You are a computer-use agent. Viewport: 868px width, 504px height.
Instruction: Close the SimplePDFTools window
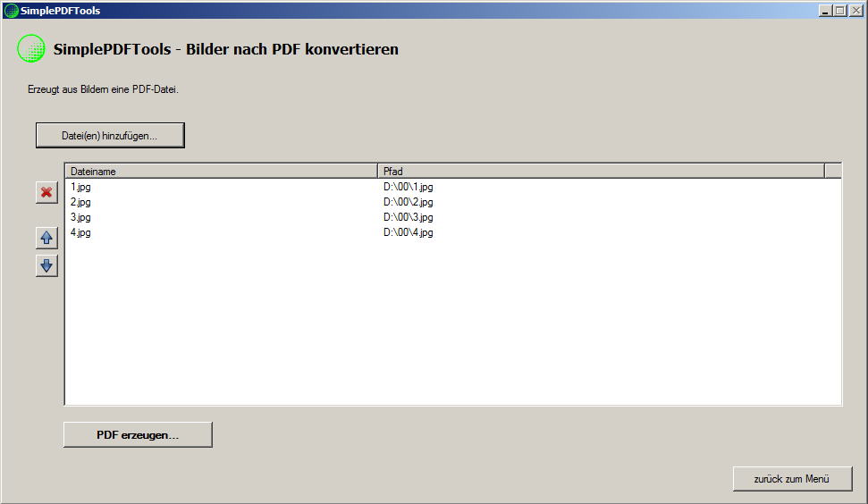point(855,11)
